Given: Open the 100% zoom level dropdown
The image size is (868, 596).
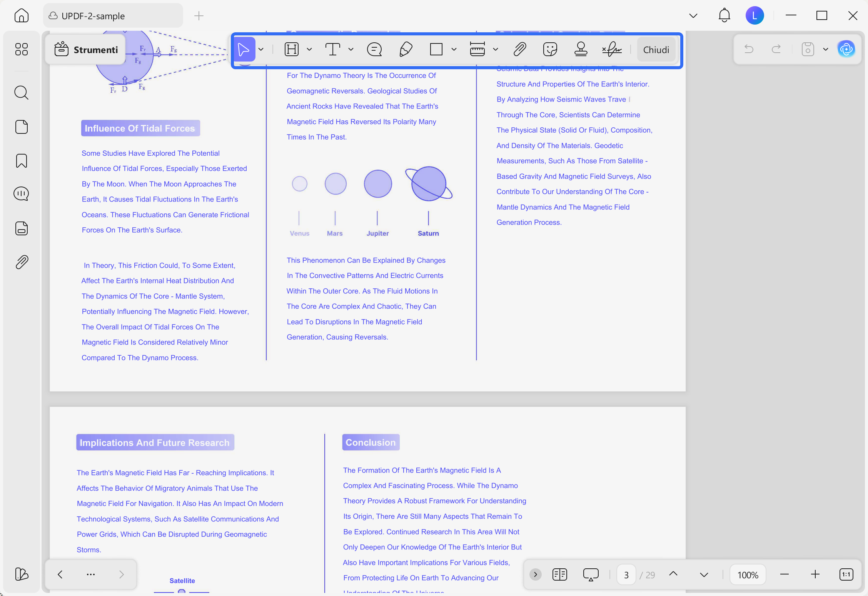Looking at the screenshot, I should (x=748, y=575).
